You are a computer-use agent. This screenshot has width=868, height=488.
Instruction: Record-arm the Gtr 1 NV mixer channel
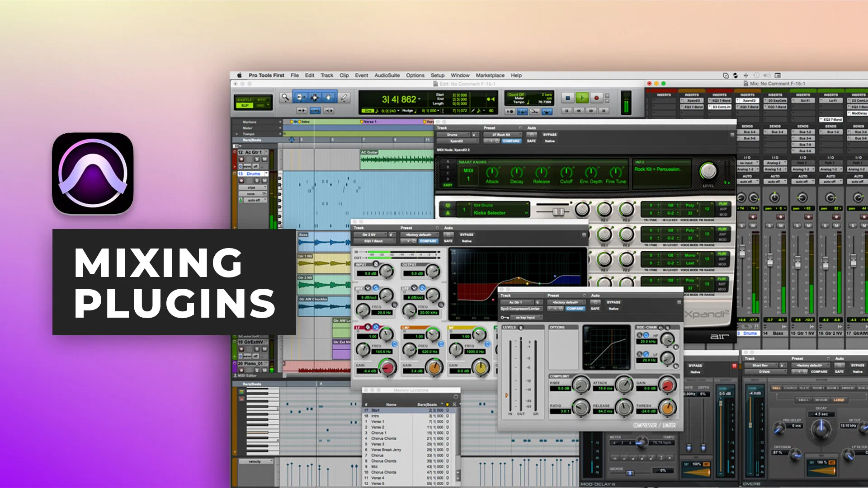coord(808,217)
